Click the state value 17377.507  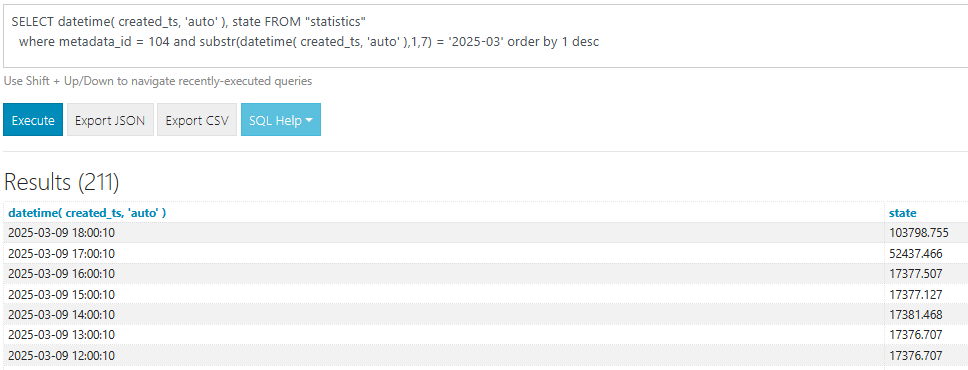(x=916, y=274)
